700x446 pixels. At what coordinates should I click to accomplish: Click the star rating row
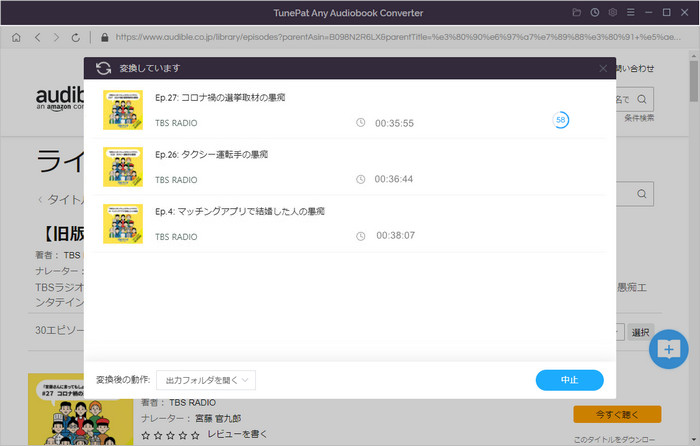[x=170, y=435]
